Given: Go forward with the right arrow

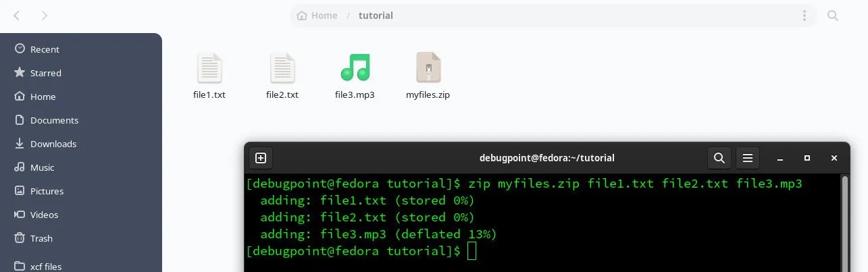Looking at the screenshot, I should [45, 16].
